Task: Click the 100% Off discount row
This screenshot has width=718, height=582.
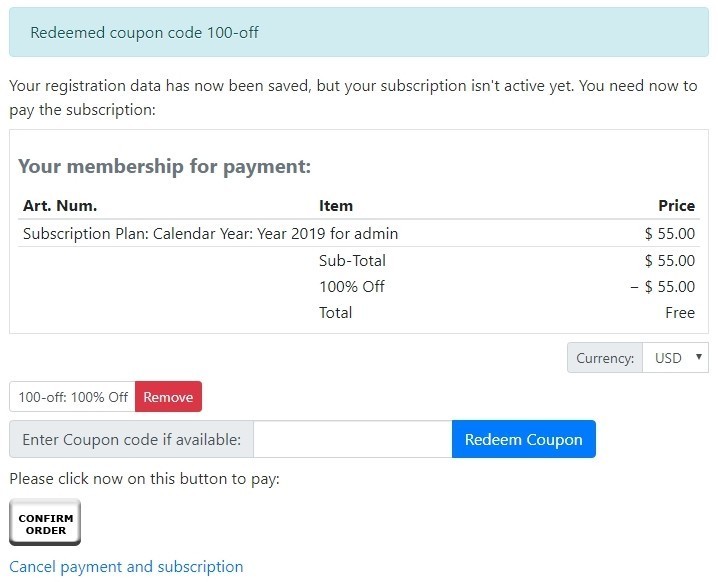Action: tap(507, 287)
